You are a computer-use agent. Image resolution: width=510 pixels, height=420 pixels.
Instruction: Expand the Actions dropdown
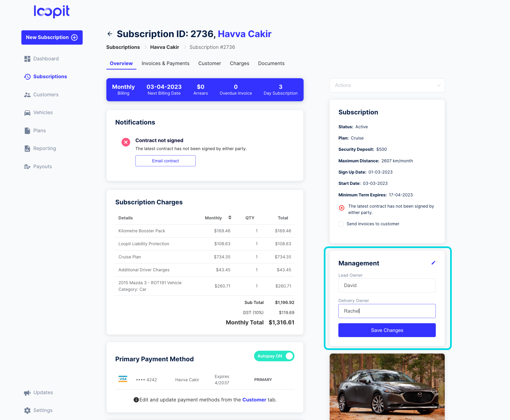pyautogui.click(x=387, y=85)
